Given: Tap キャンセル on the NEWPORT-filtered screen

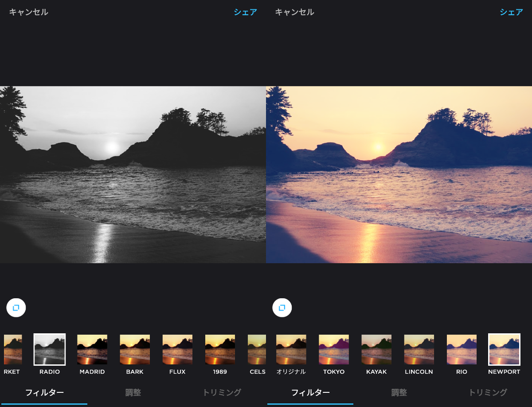Looking at the screenshot, I should [x=294, y=12].
